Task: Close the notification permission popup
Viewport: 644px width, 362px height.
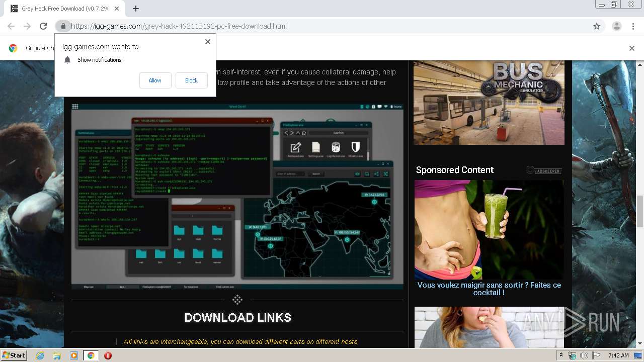Action: click(x=208, y=42)
